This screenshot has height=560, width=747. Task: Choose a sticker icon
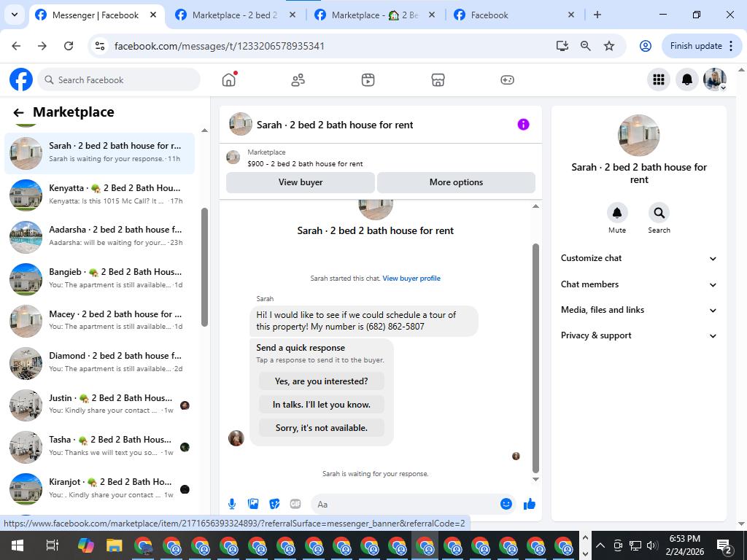(274, 504)
